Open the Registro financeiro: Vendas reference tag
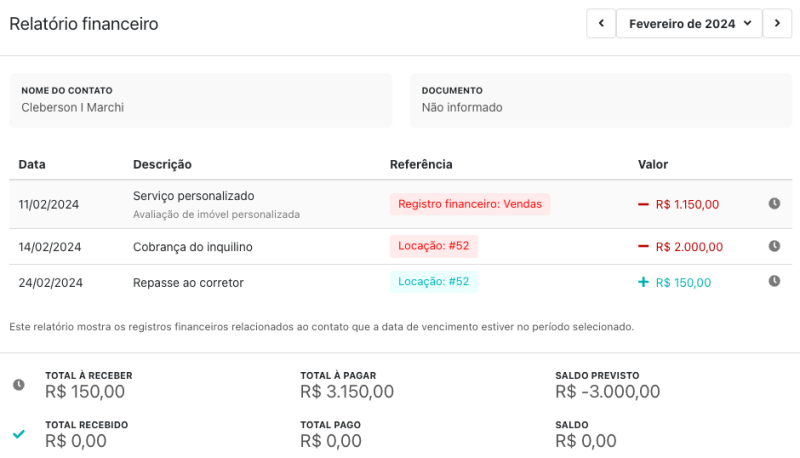Image resolution: width=800 pixels, height=458 pixels. [470, 204]
